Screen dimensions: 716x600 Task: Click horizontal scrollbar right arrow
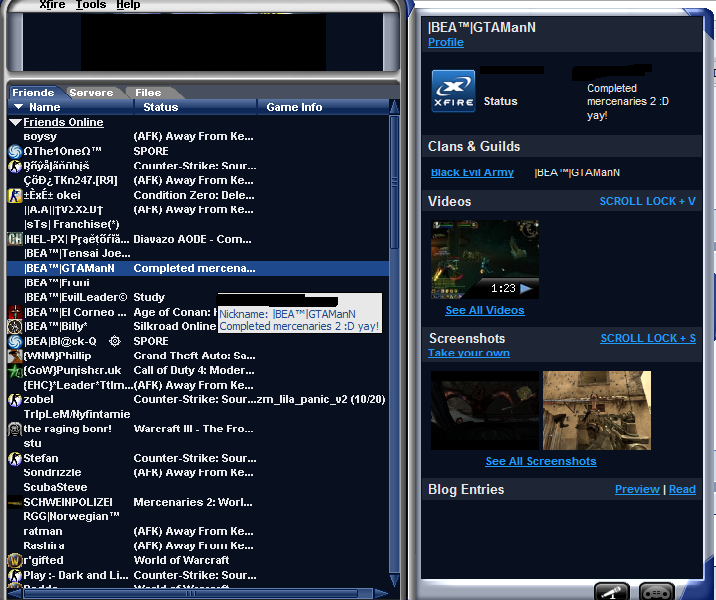point(381,594)
